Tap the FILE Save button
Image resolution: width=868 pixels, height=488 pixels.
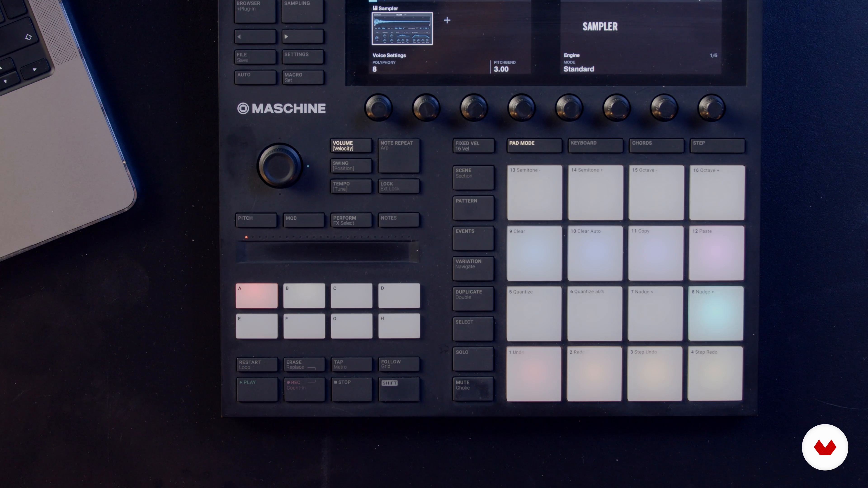pyautogui.click(x=255, y=57)
